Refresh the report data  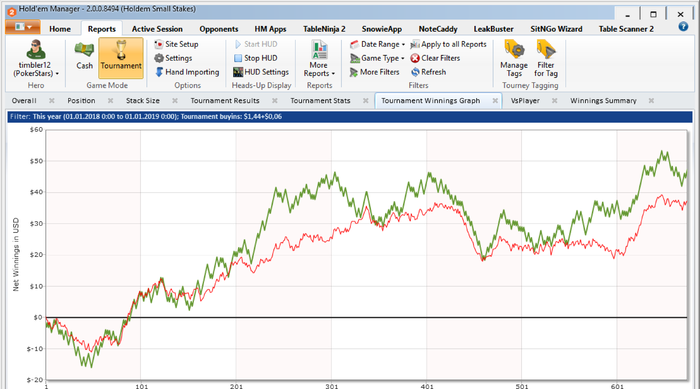428,72
